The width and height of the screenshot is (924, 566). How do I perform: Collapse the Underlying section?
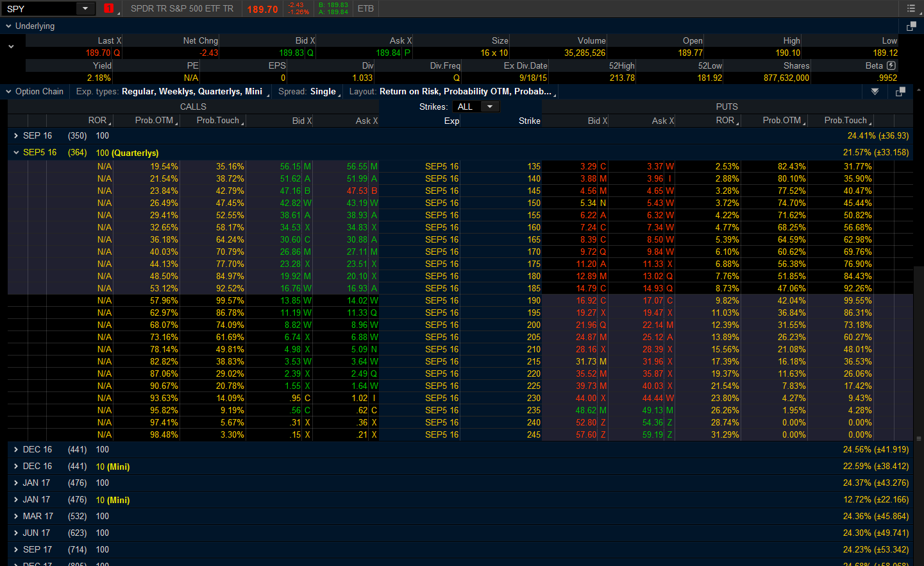pyautogui.click(x=9, y=26)
